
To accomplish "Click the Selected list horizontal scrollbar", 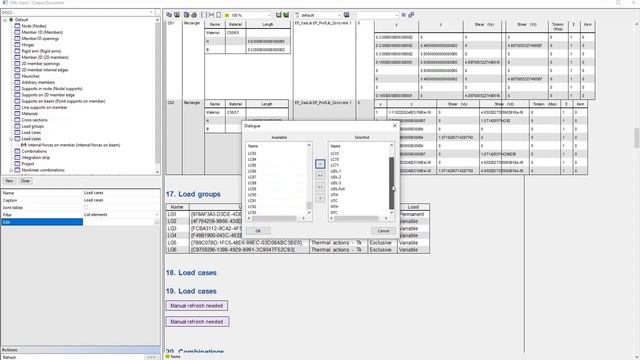I will tap(356, 218).
